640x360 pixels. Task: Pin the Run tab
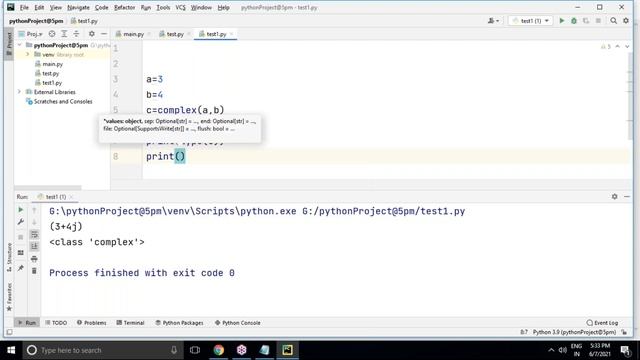point(20,268)
